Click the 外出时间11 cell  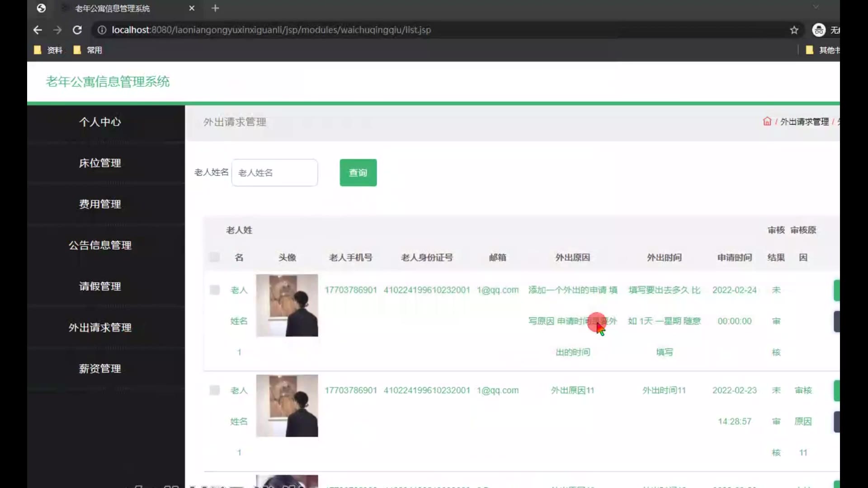click(x=664, y=390)
